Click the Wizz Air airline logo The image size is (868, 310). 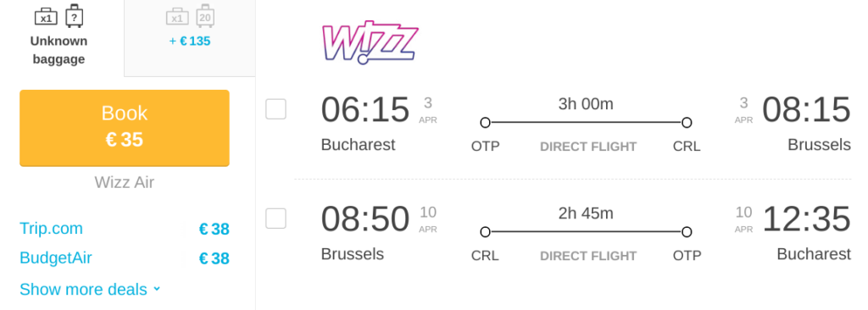(370, 42)
